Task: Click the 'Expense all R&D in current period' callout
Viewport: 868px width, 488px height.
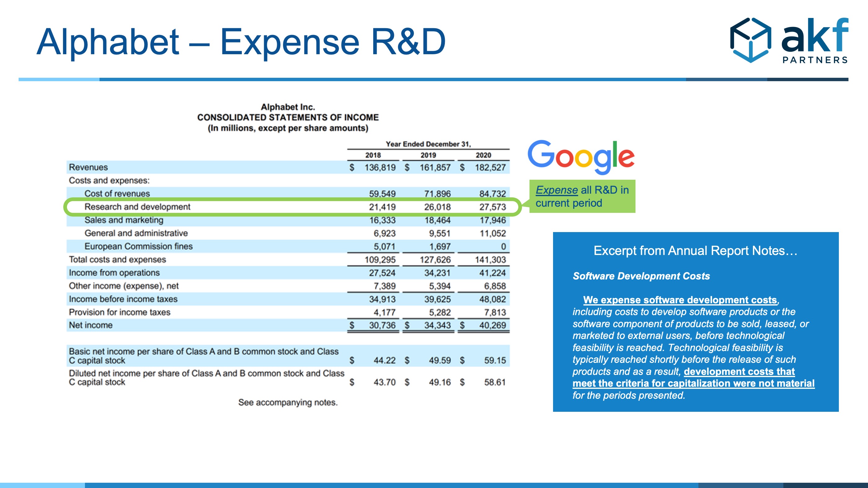Action: [582, 196]
